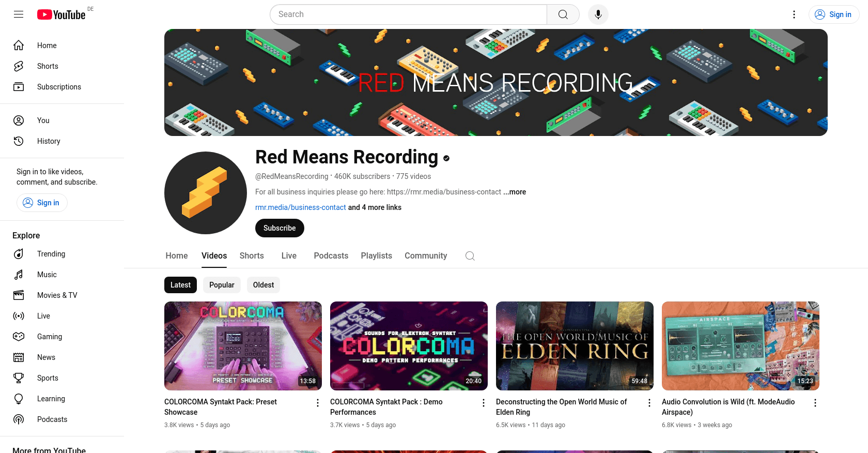Viewport: 868px width, 453px height.
Task: Click the search magnifier button
Action: [x=563, y=14]
